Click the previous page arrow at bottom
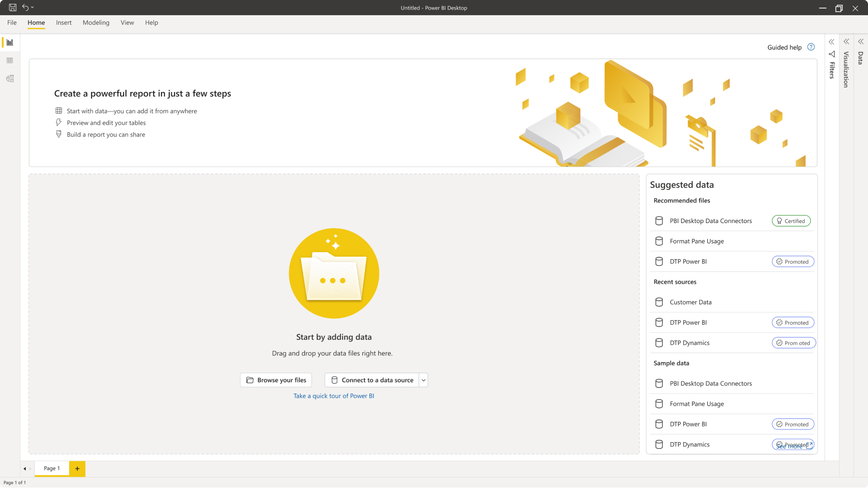Image resolution: width=868 pixels, height=488 pixels. pos(25,468)
